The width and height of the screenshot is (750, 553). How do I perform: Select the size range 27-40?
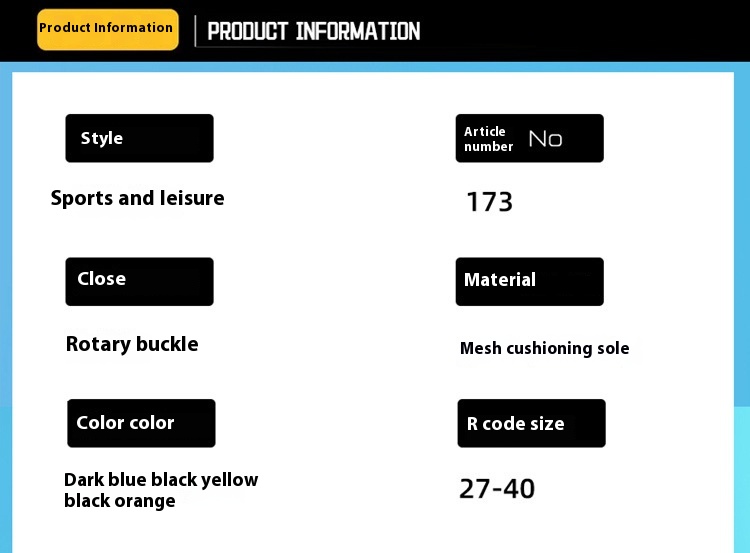coord(497,489)
